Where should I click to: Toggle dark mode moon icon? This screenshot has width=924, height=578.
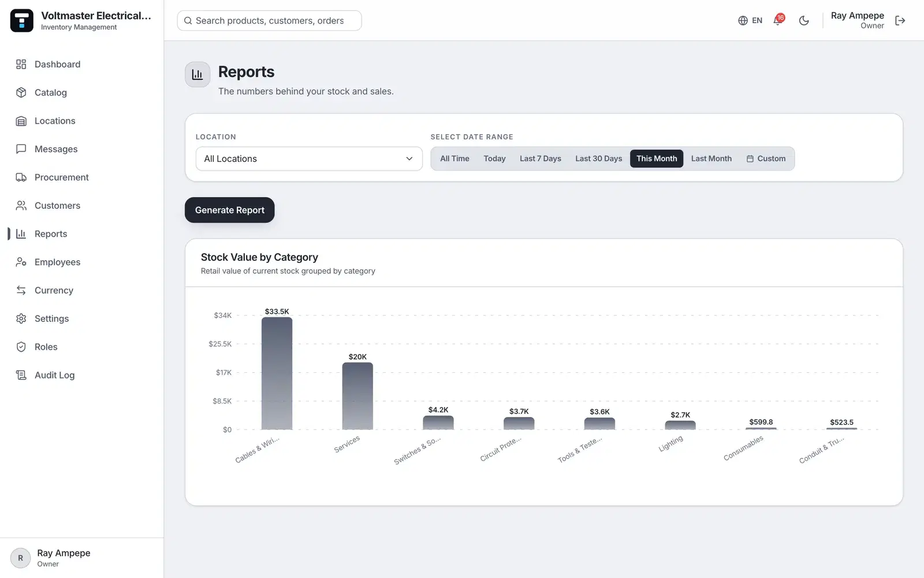[804, 20]
